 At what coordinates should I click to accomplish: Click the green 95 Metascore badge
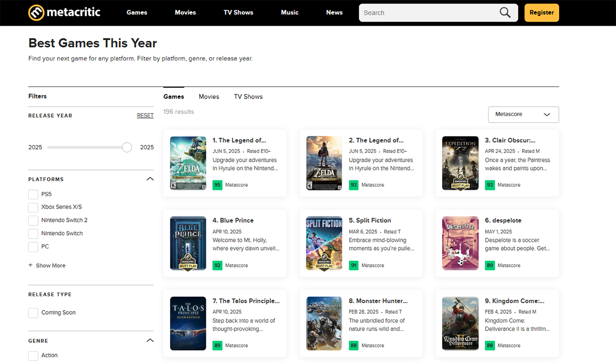[217, 185]
